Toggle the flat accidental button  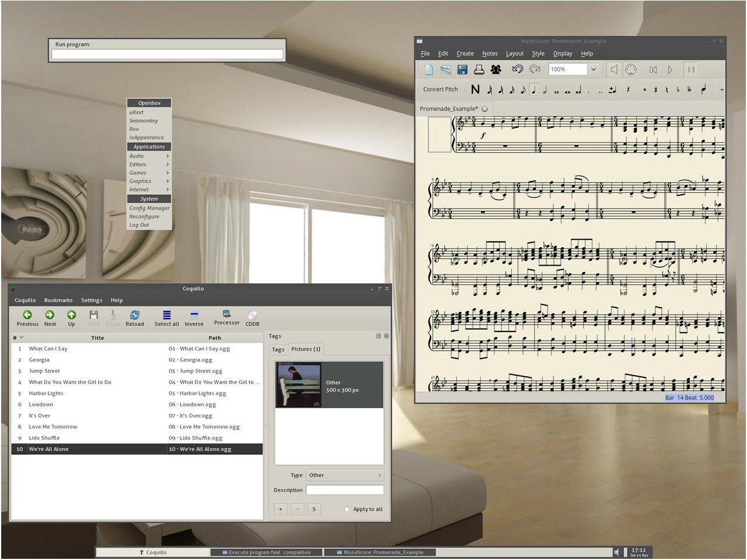tap(678, 90)
